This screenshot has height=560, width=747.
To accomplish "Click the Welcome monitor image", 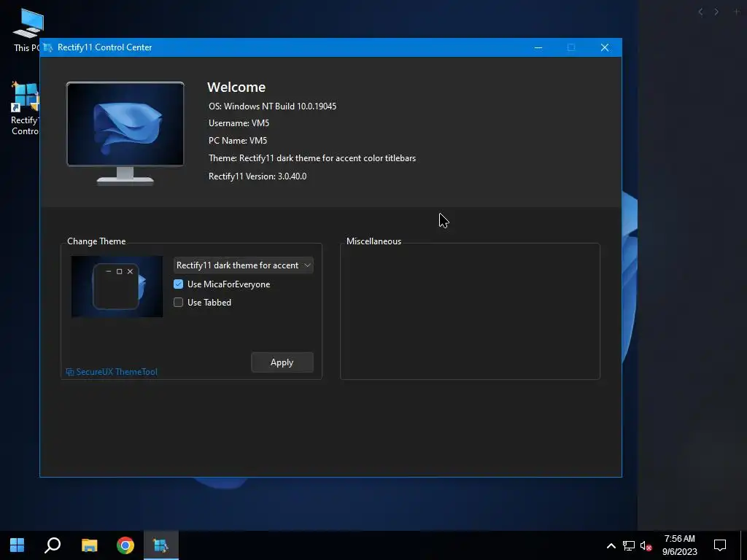I will pos(125,133).
